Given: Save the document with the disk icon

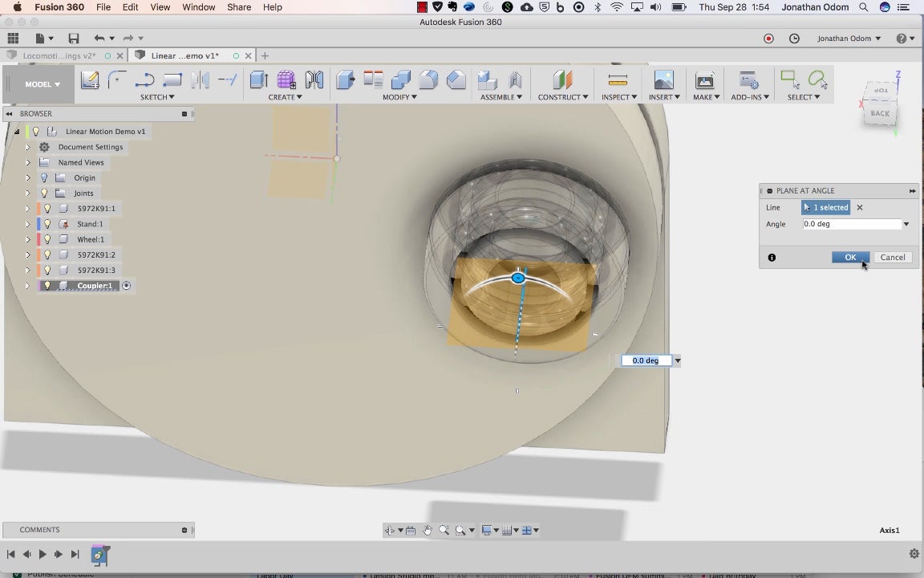Looking at the screenshot, I should pos(74,39).
